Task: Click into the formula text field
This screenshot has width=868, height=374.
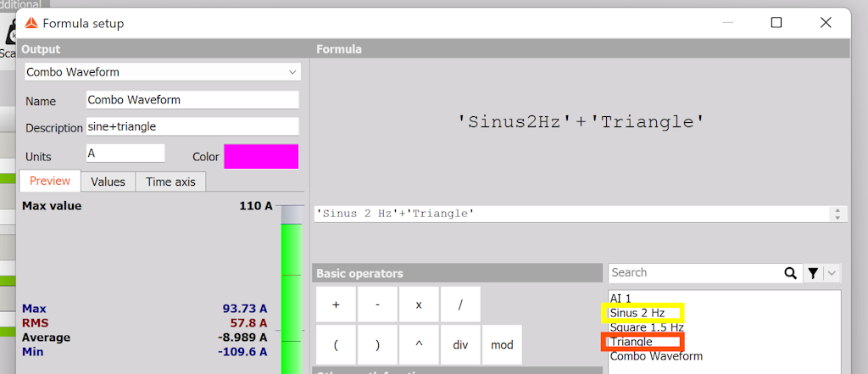Action: (x=570, y=214)
